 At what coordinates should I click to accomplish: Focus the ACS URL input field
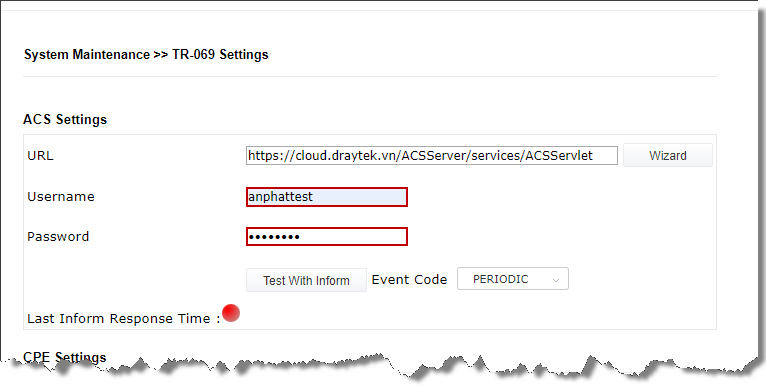tap(431, 155)
